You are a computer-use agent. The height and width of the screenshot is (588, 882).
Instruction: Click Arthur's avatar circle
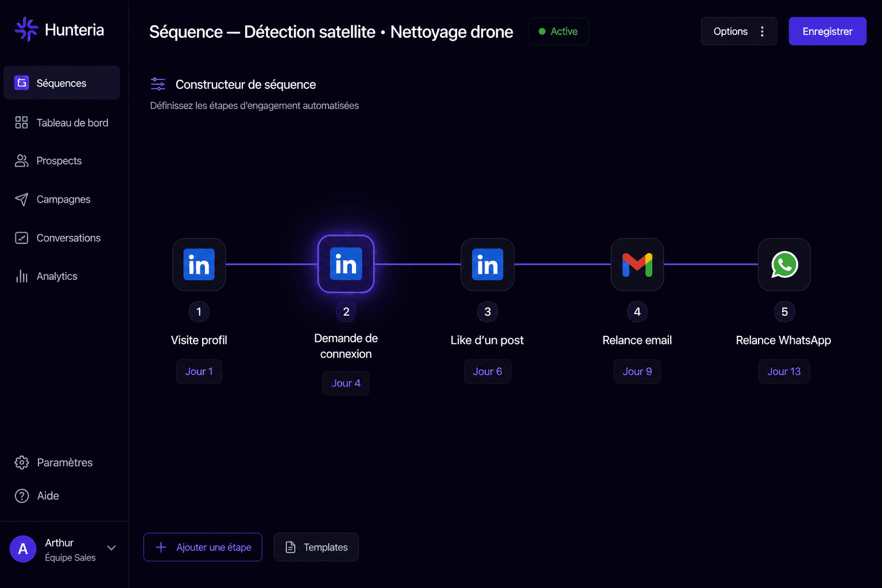23,549
